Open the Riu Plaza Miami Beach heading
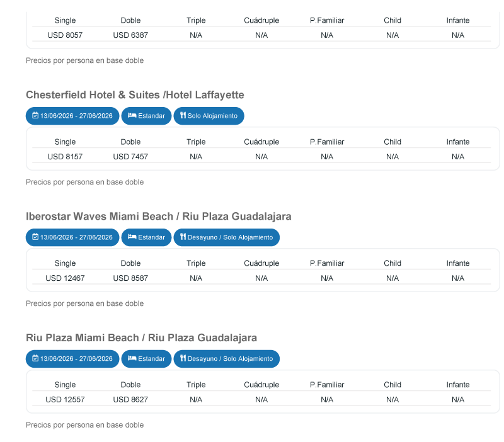The image size is (504, 442). point(141,338)
